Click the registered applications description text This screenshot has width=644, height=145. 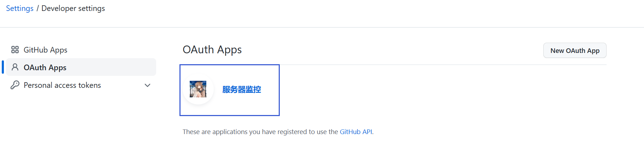pos(260,132)
